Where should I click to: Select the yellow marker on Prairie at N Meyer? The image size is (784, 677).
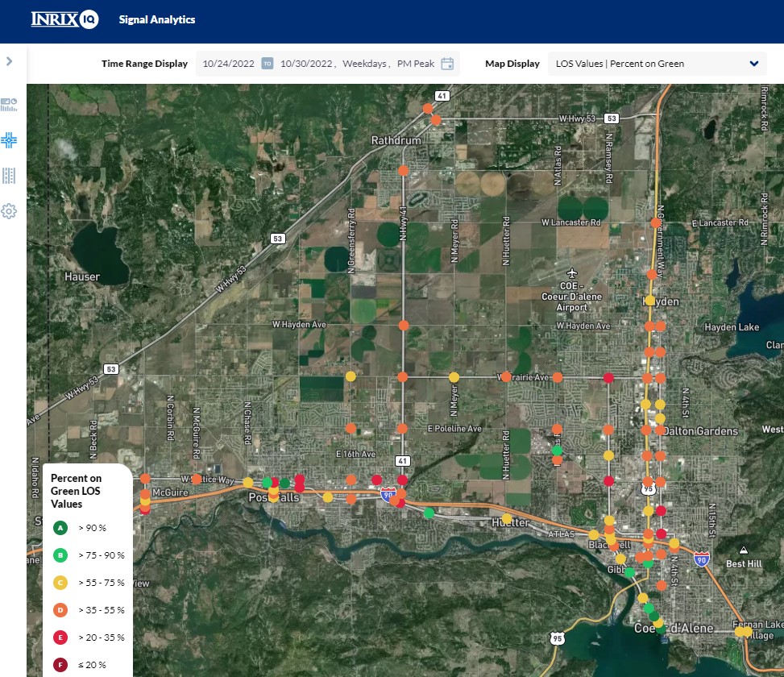454,377
